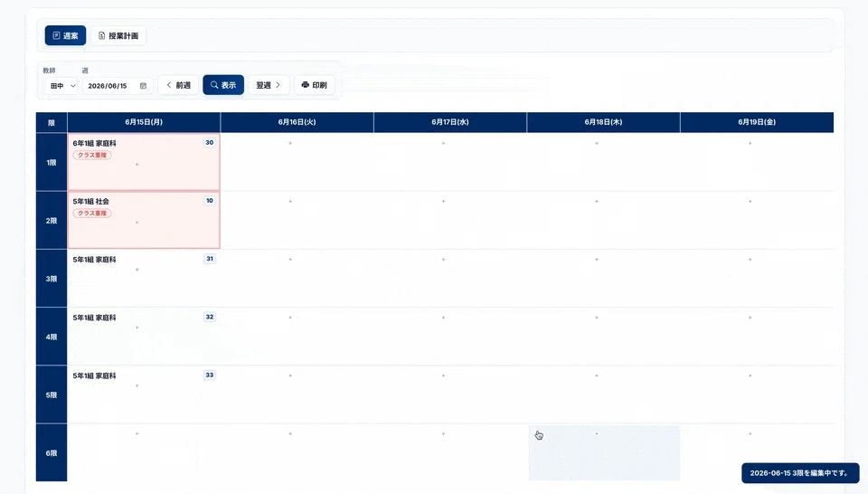Click the クラス重複 badge in 1限
Viewport: 868px width, 494px height.
[92, 155]
